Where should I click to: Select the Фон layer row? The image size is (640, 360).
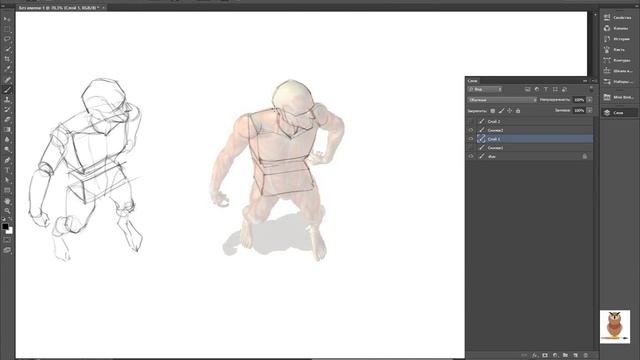coord(535,156)
